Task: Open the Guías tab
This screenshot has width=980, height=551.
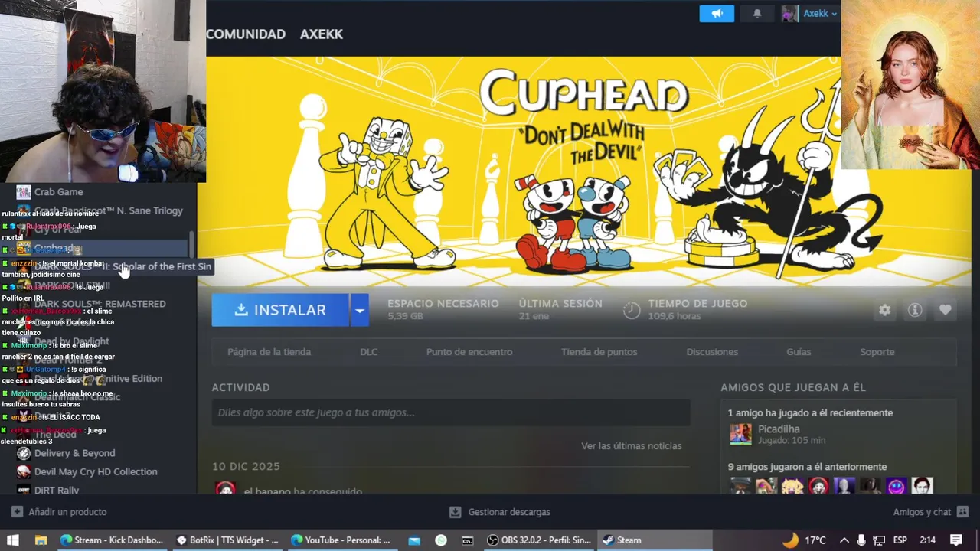Action: point(799,352)
